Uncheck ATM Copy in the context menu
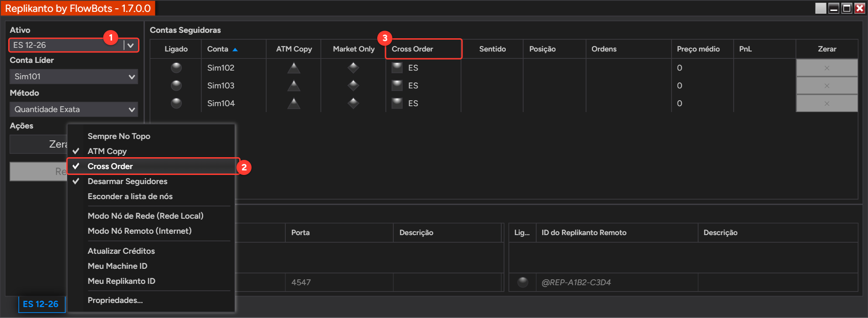This screenshot has width=868, height=318. [151, 151]
